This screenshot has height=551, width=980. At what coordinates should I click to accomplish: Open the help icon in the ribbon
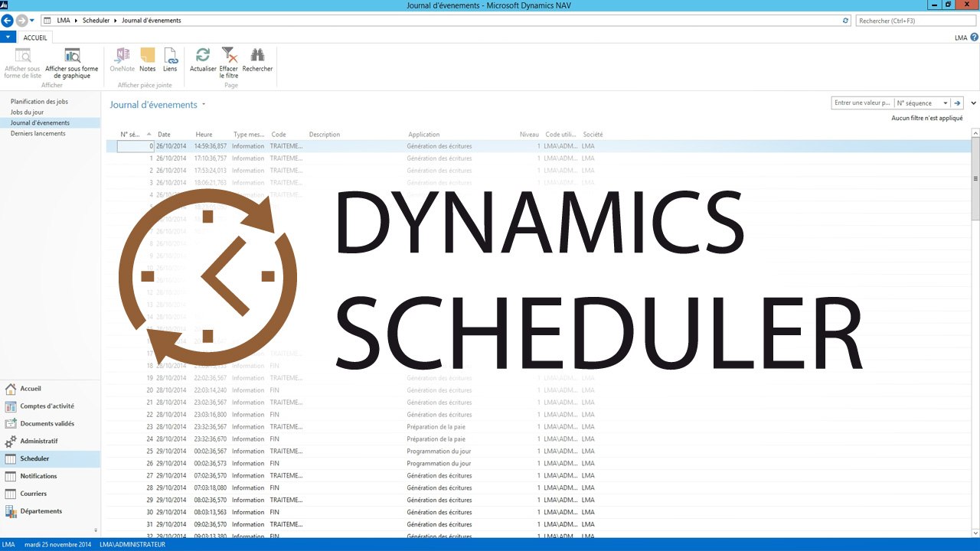pos(974,37)
